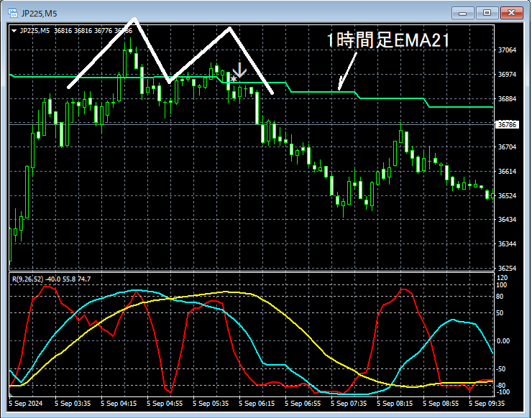Click the JP225,M5 OHLC header text
Screen dimensions: 532x418
point(76,31)
